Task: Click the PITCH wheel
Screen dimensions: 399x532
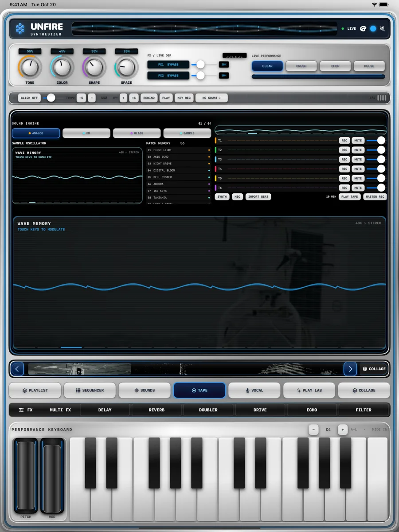Action: [26, 476]
